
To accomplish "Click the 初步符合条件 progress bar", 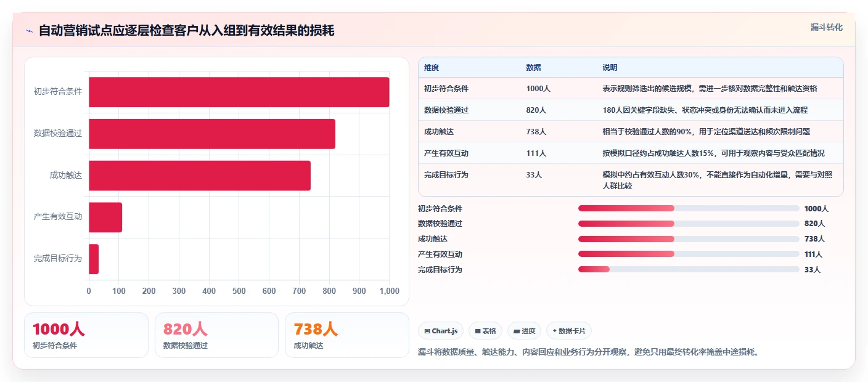I will click(689, 208).
